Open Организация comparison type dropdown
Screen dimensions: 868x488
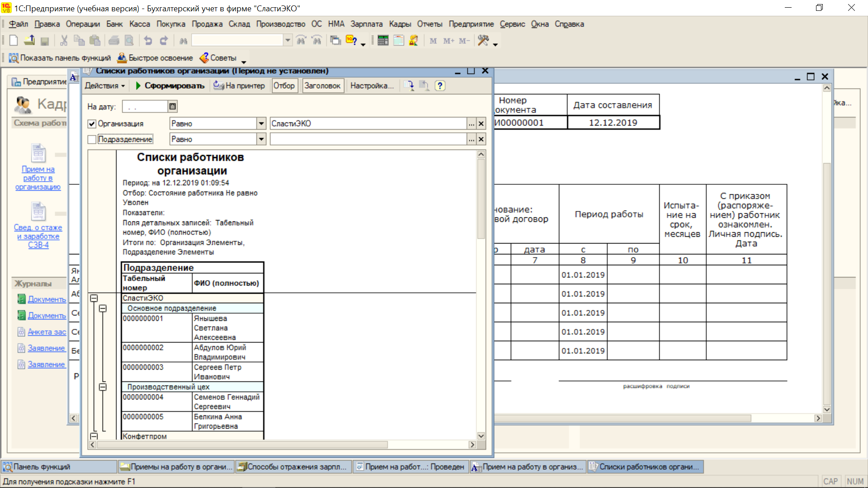[x=261, y=124]
